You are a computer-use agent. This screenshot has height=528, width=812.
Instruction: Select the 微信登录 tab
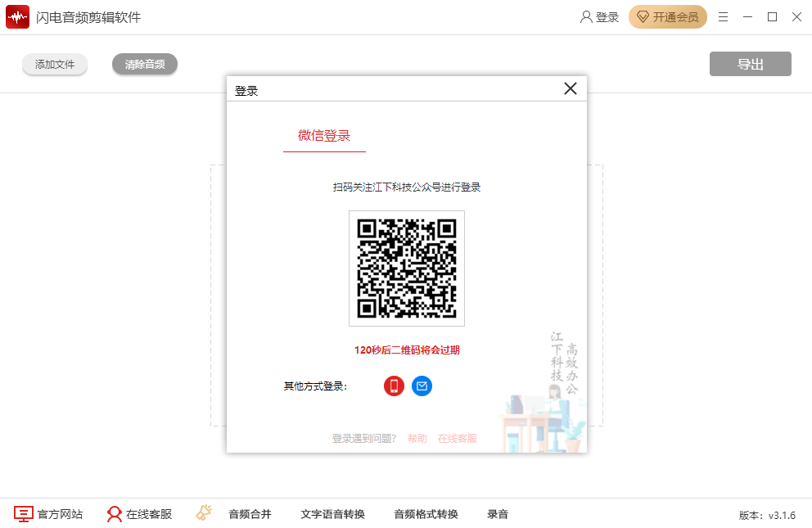pyautogui.click(x=324, y=136)
